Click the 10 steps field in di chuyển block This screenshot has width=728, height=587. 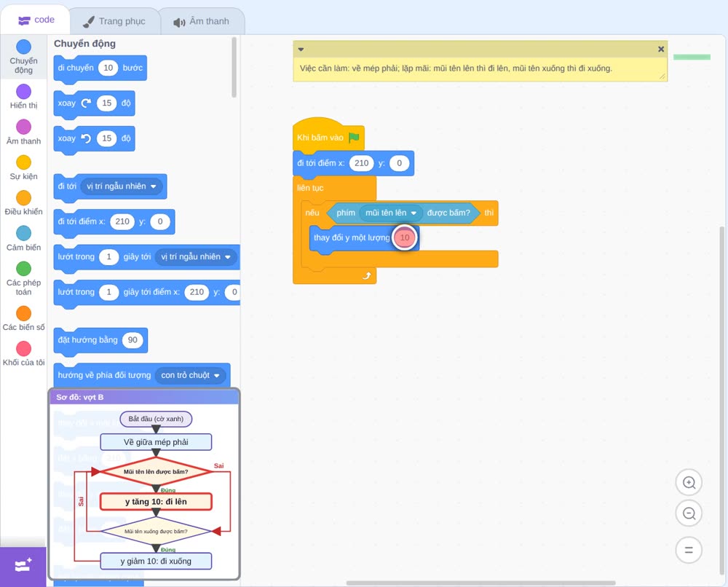click(x=108, y=68)
